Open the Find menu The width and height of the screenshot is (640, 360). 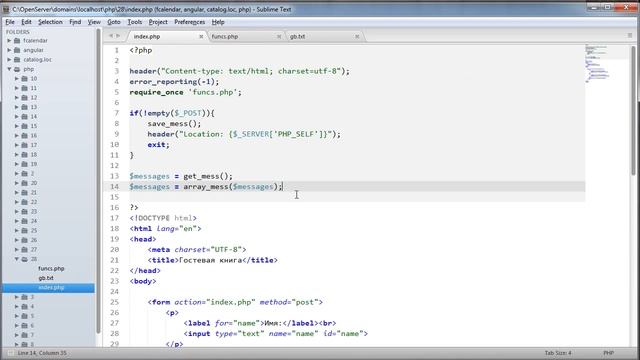[75, 22]
